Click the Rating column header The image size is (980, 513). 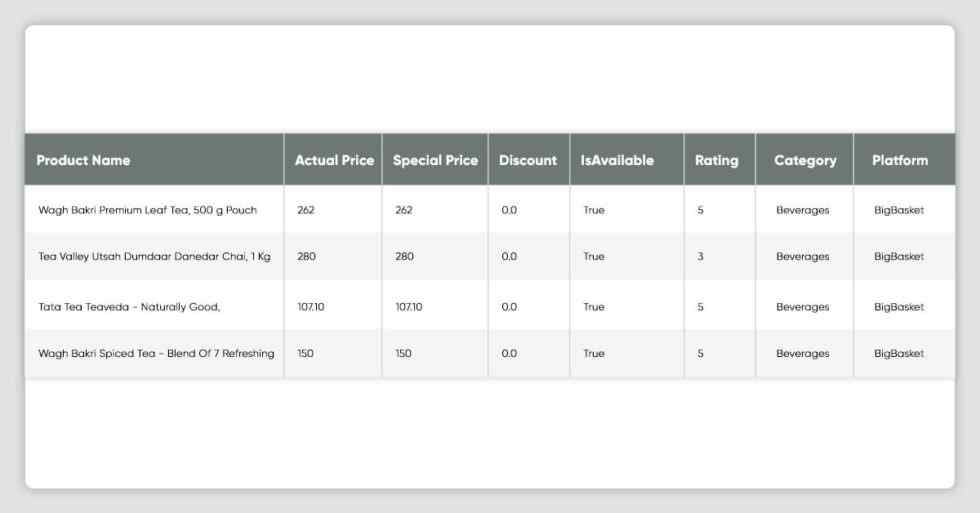point(716,161)
